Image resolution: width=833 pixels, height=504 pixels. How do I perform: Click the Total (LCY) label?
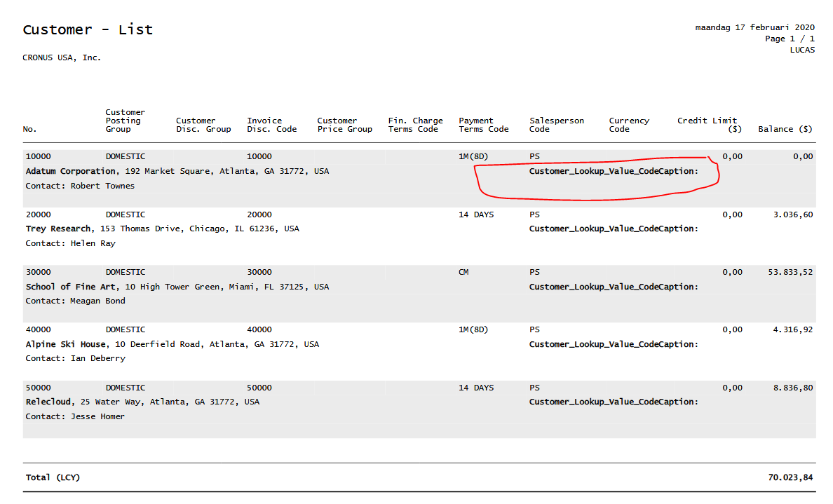click(x=53, y=477)
